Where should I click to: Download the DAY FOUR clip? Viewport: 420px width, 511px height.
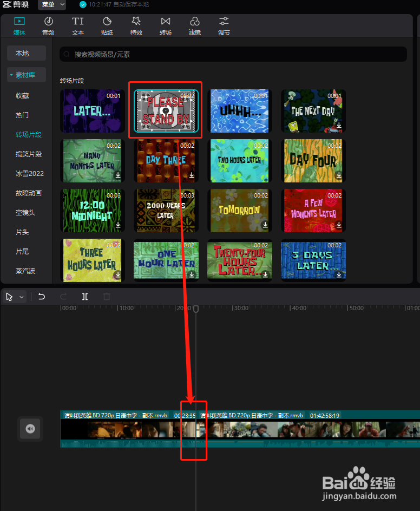[x=339, y=175]
